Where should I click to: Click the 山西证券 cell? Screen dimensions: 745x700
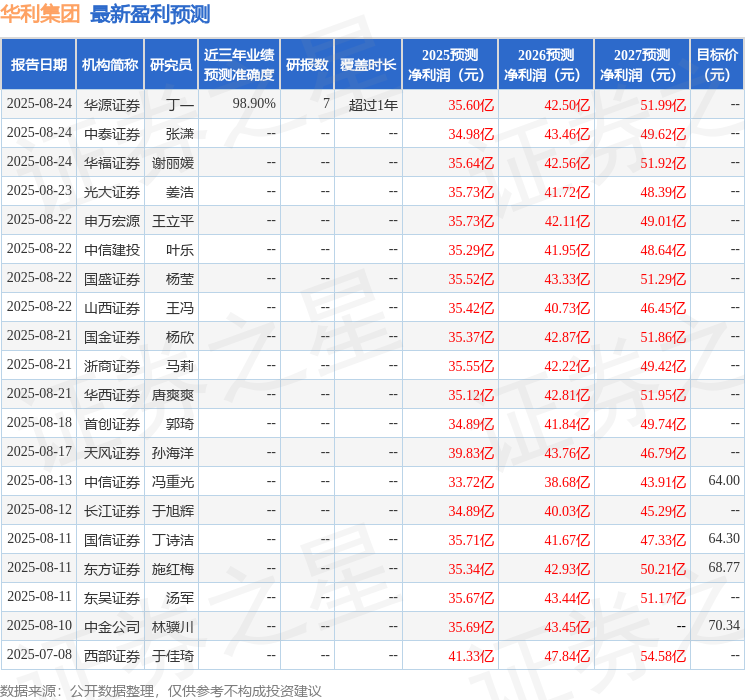(x=112, y=308)
